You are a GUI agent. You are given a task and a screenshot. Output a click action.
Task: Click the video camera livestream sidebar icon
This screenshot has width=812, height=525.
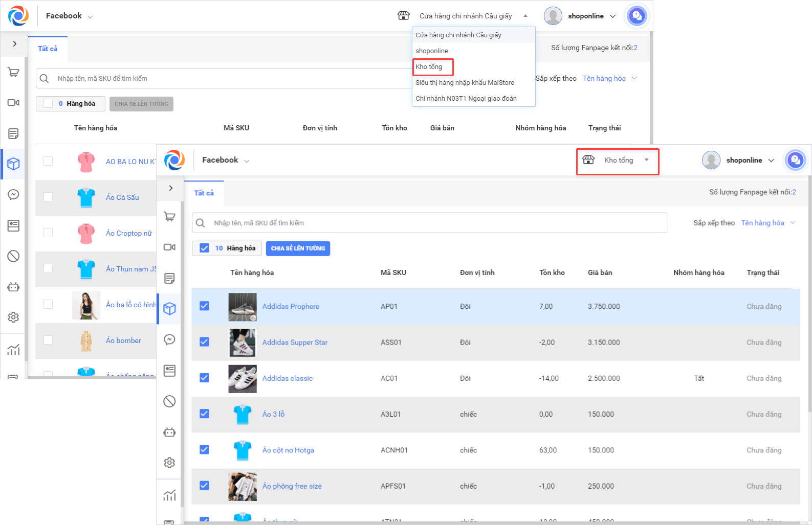point(169,247)
